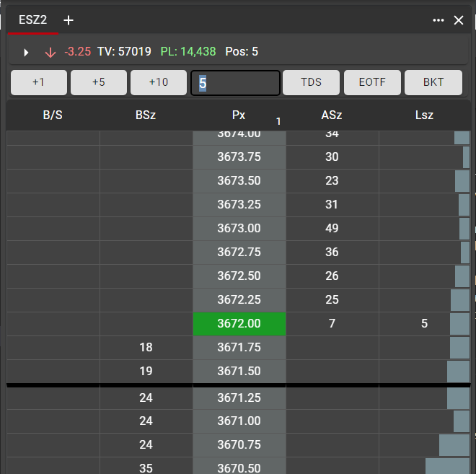Click the plus icon to add new tab

click(69, 20)
